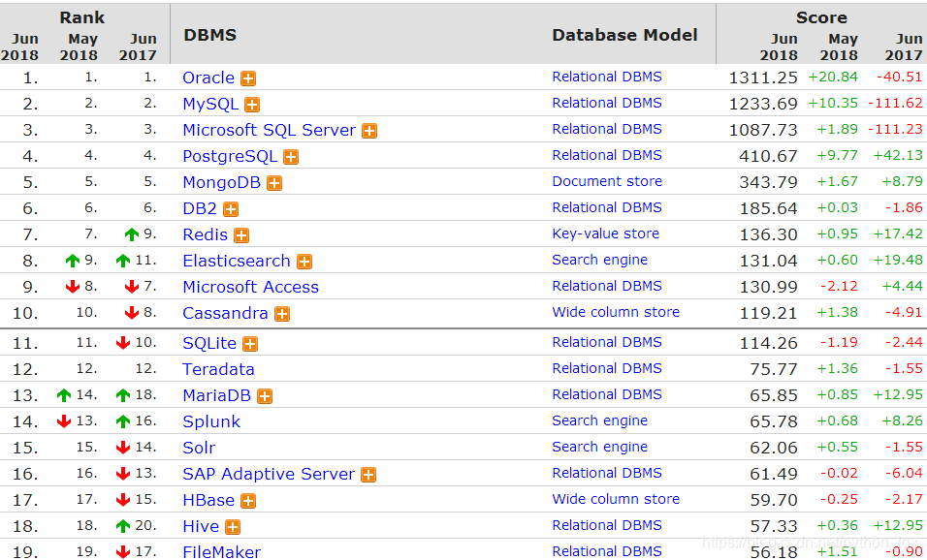Open the Cassandra link
The height and width of the screenshot is (560, 927).
(225, 313)
